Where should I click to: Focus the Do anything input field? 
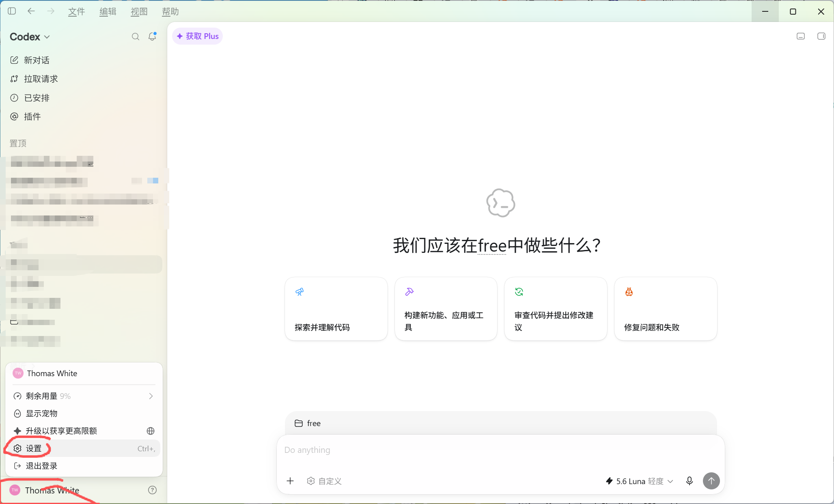coord(500,450)
